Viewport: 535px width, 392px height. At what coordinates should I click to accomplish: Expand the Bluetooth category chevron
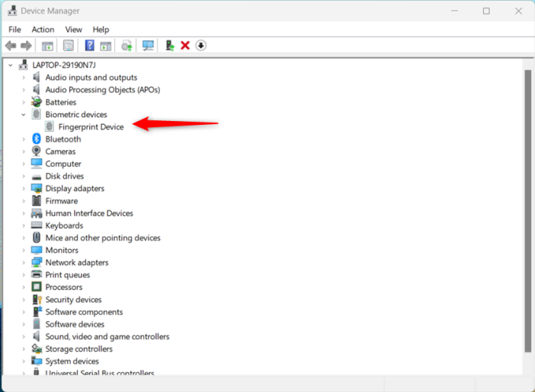click(24, 139)
